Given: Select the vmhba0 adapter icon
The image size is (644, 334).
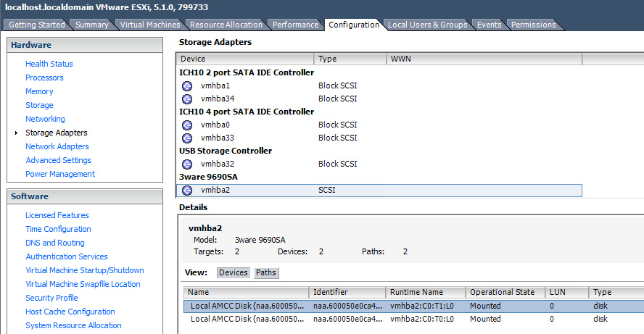Looking at the screenshot, I should click(186, 125).
